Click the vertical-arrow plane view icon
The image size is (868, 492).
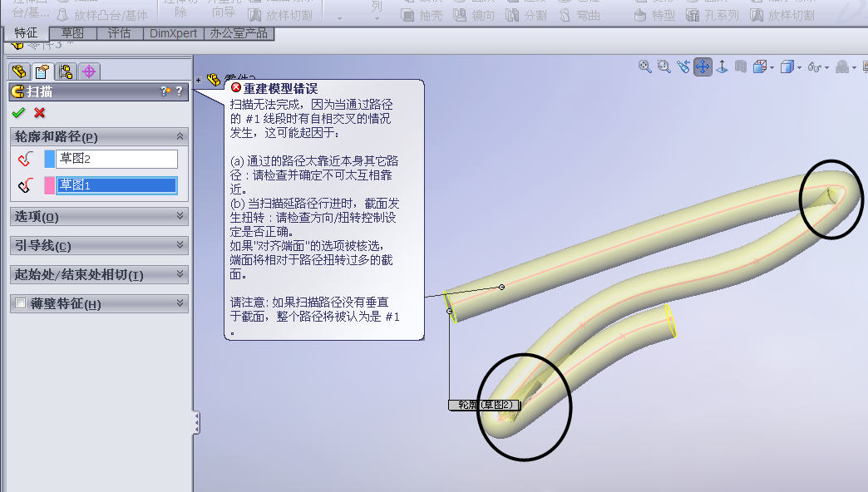point(722,67)
